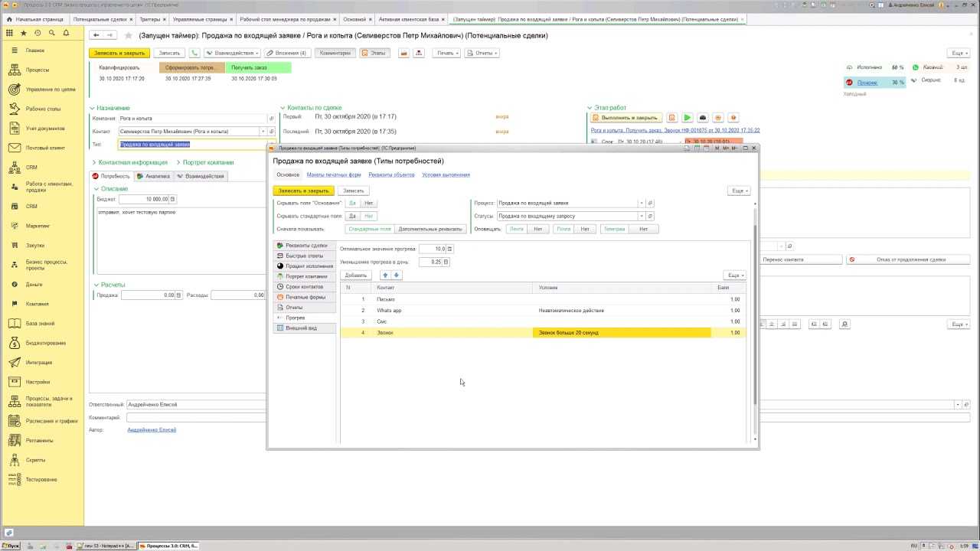This screenshot has height=551, width=980.
Task: Open Еще menu in dialog header
Action: pyautogui.click(x=738, y=191)
